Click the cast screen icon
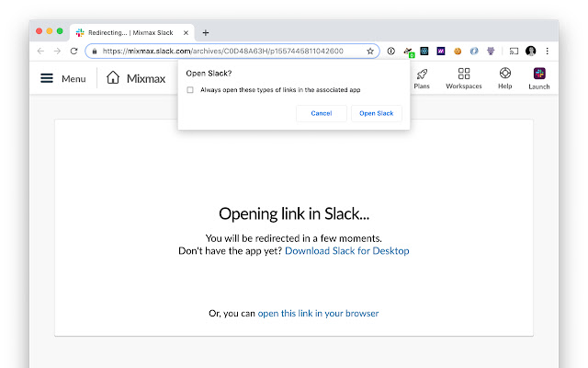 [514, 52]
